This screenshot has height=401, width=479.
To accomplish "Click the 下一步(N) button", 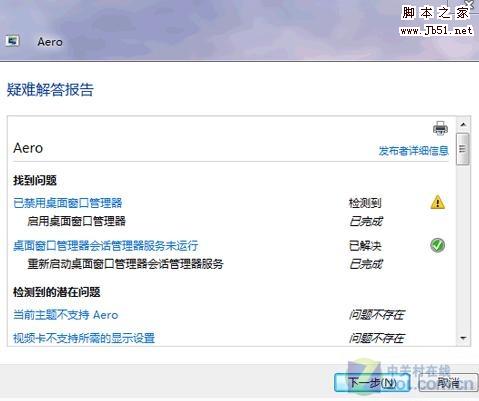I will [x=372, y=383].
